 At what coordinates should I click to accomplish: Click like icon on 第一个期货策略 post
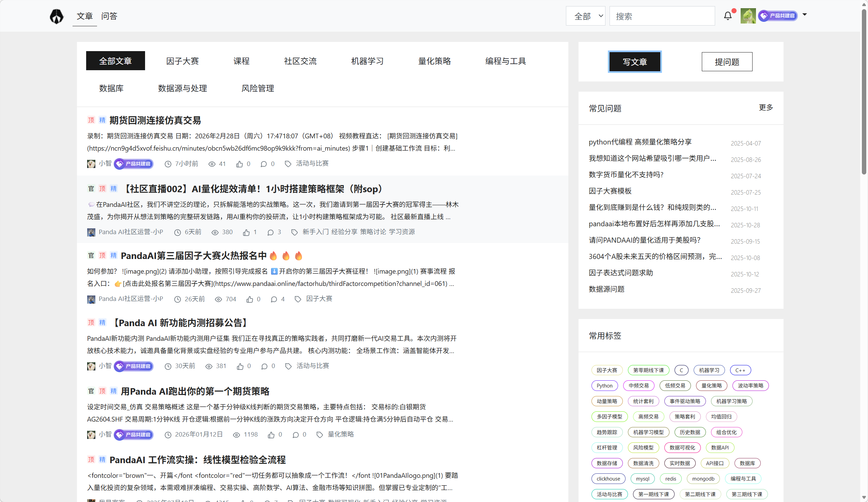point(271,435)
